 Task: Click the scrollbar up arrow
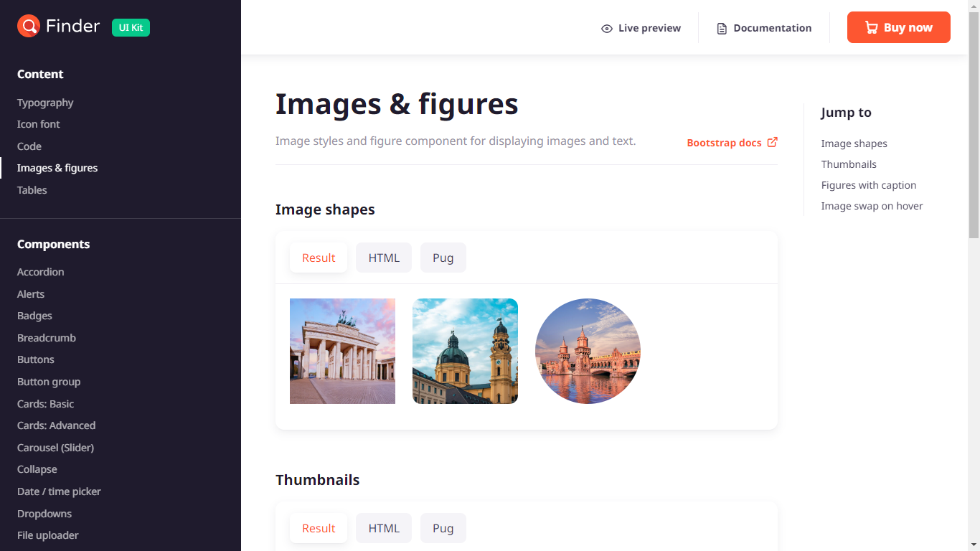(x=974, y=5)
